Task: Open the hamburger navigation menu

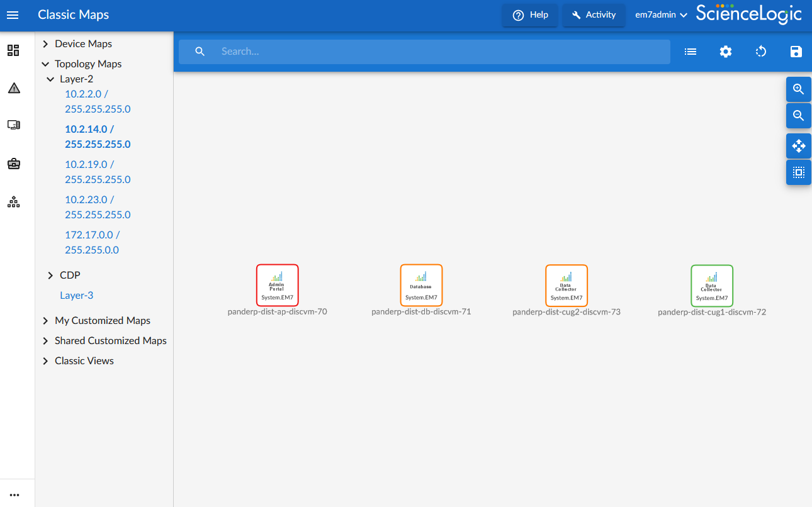Action: tap(13, 15)
